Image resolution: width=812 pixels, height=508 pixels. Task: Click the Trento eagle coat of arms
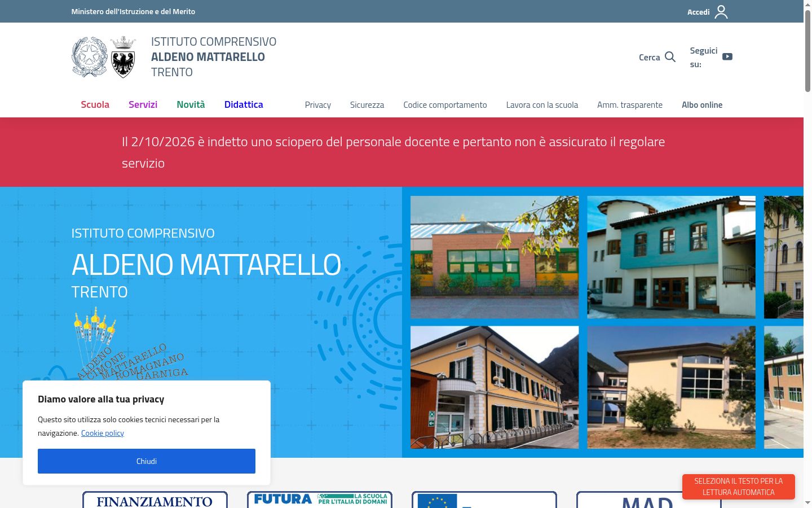[x=123, y=57]
